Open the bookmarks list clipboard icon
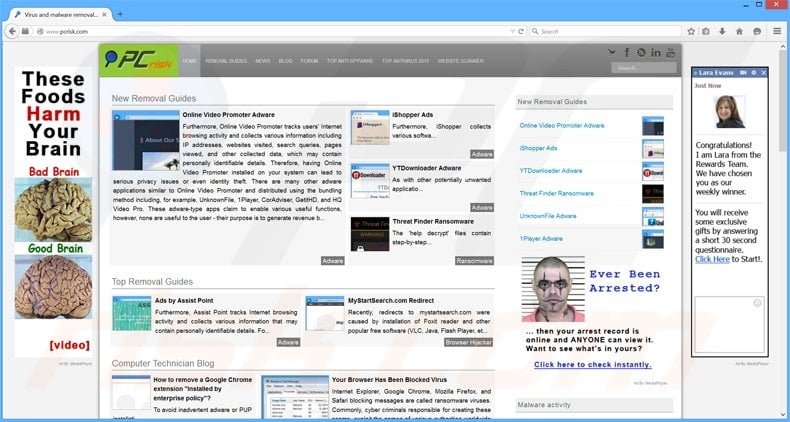790x422 pixels. pos(706,31)
